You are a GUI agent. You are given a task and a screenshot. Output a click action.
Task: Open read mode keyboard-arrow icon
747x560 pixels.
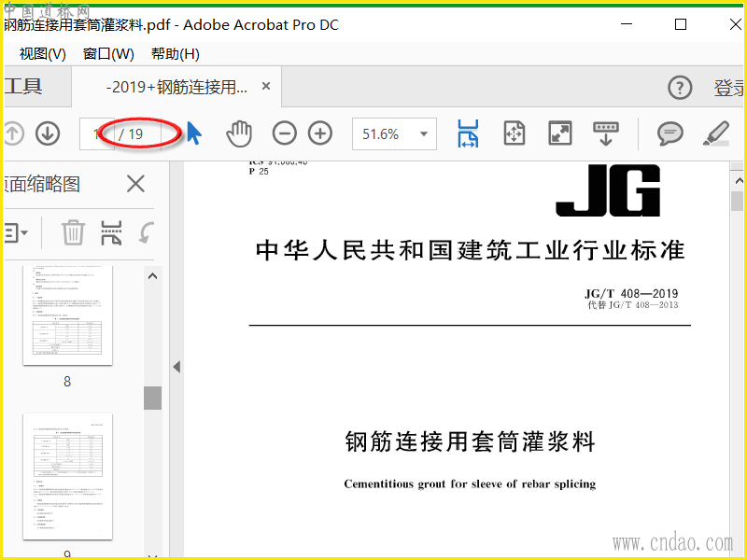[x=605, y=133]
